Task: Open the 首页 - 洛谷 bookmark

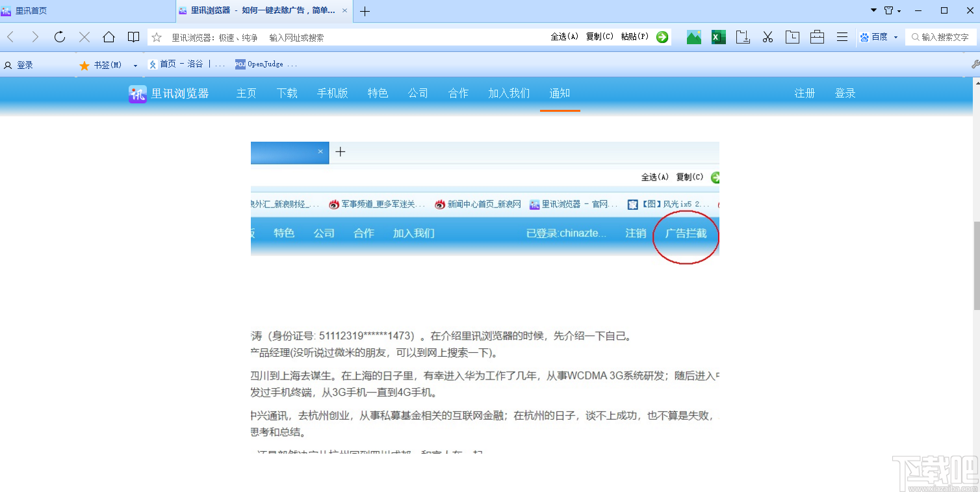Action: click(187, 64)
